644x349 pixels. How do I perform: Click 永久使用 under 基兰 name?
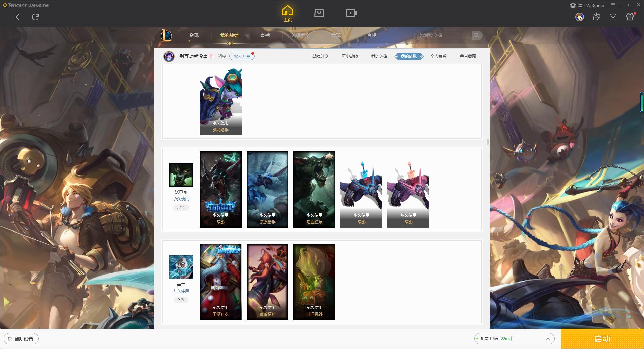point(181,291)
